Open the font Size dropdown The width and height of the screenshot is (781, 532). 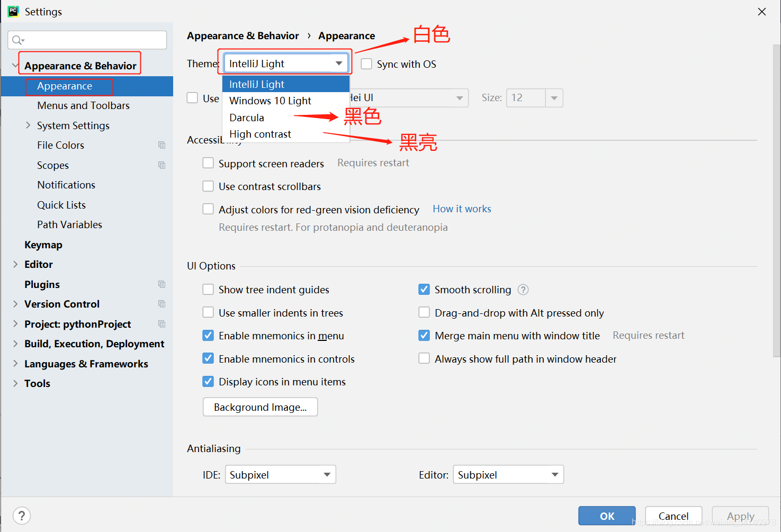(554, 98)
